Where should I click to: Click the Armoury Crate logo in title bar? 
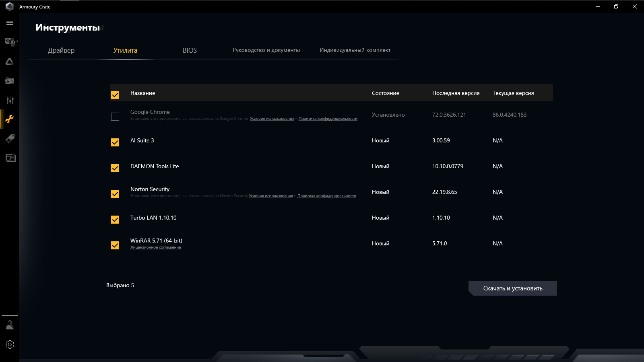point(10,6)
